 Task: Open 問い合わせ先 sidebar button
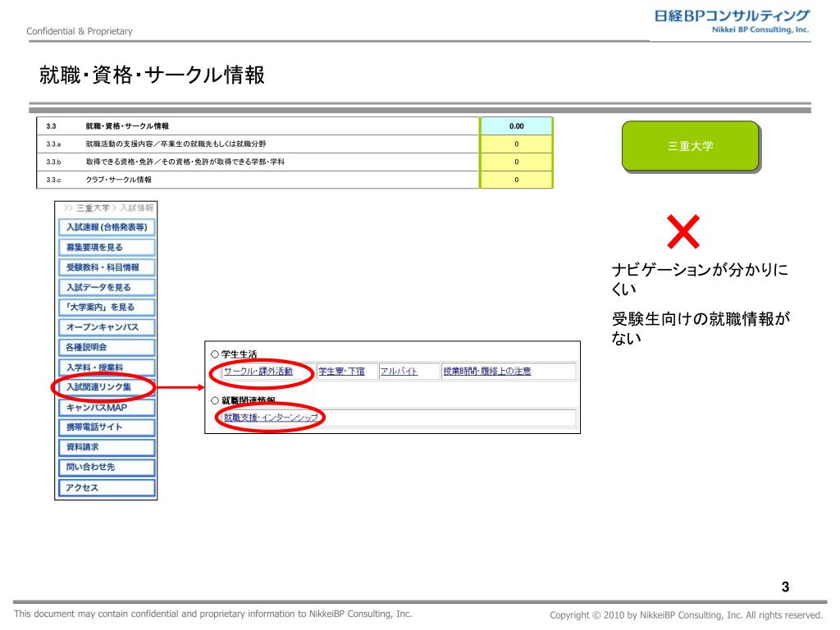pyautogui.click(x=107, y=467)
